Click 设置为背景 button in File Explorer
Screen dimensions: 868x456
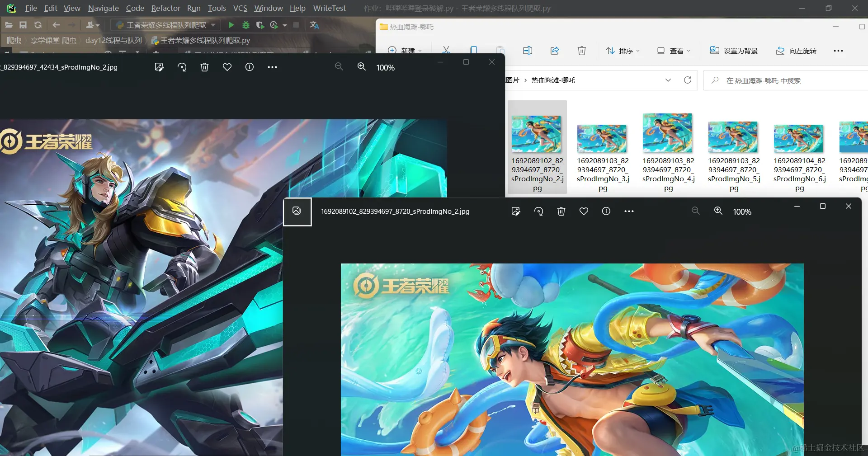(x=734, y=51)
